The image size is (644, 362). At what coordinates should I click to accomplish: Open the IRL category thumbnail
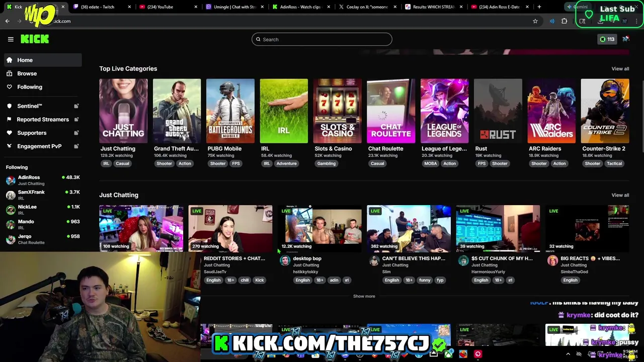[x=284, y=111]
